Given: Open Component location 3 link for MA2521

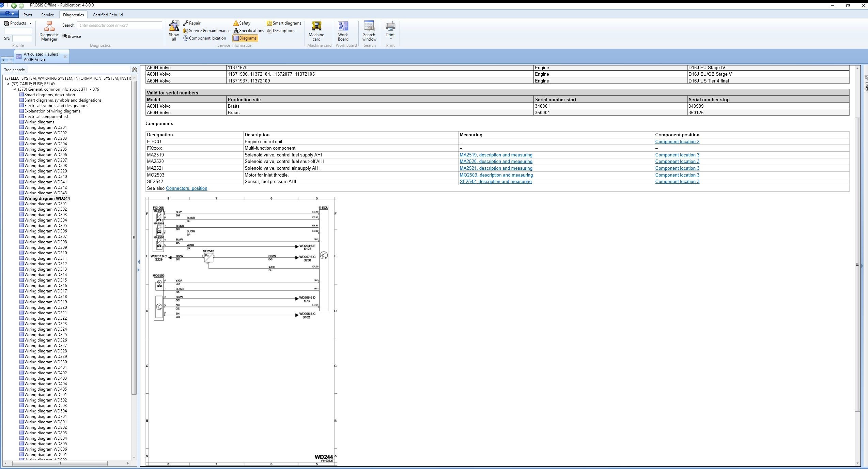Looking at the screenshot, I should click(677, 168).
